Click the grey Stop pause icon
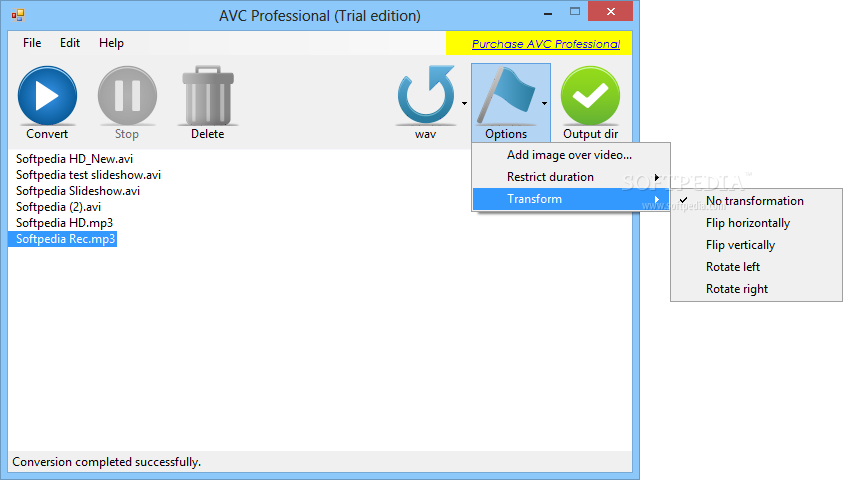 point(127,96)
